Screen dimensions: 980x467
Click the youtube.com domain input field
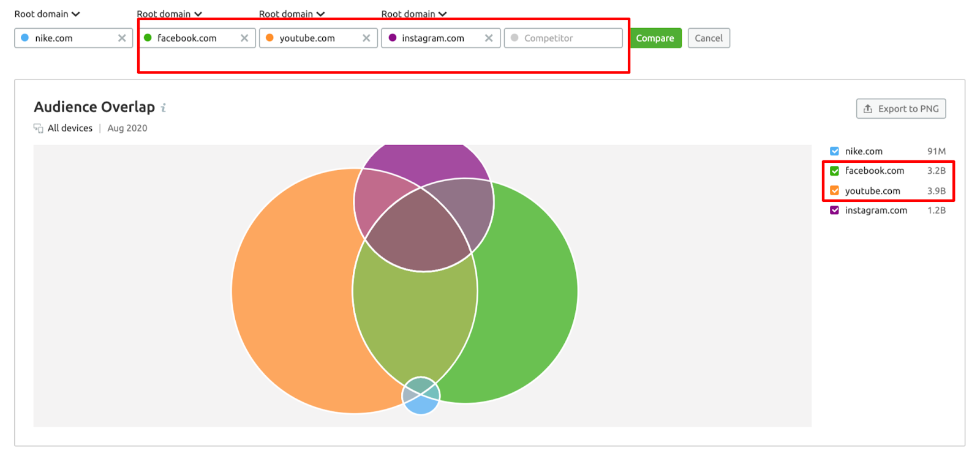pos(318,38)
